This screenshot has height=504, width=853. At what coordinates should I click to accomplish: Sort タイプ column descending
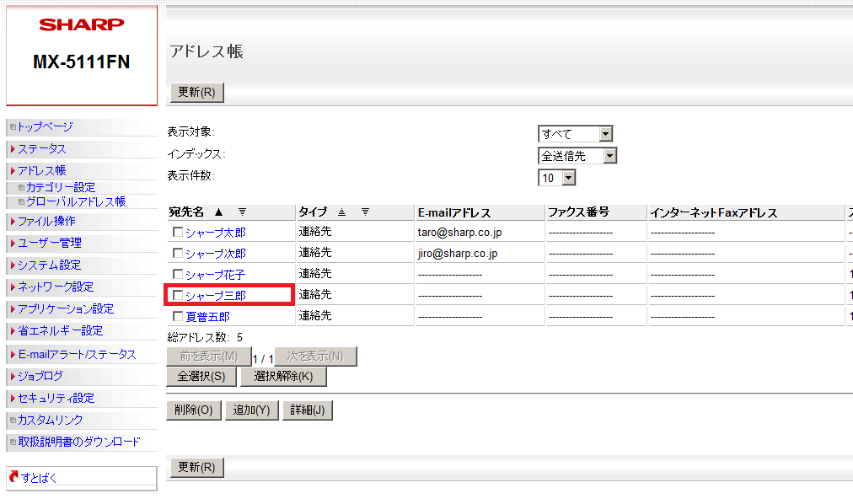pos(365,212)
